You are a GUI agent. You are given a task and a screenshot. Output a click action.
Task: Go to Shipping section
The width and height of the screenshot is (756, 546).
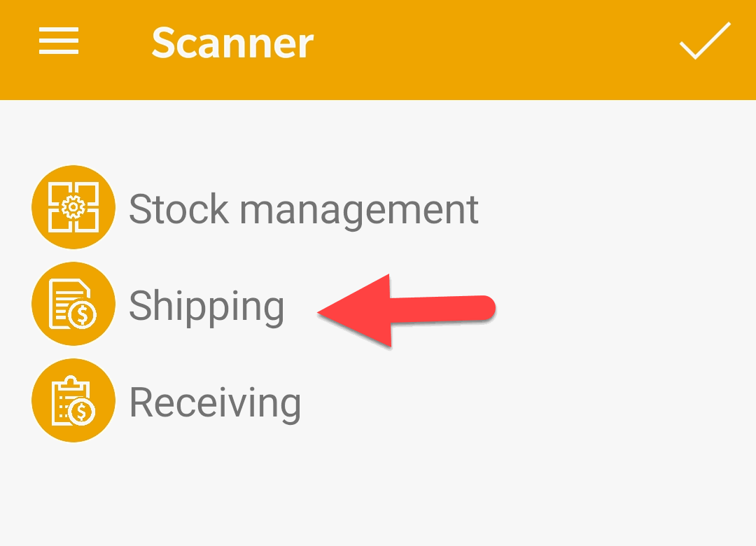[x=158, y=304]
